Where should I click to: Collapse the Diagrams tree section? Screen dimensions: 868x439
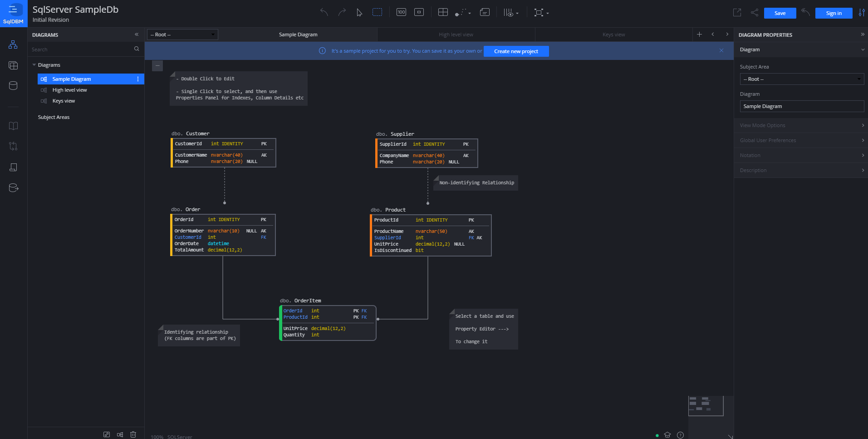(34, 65)
